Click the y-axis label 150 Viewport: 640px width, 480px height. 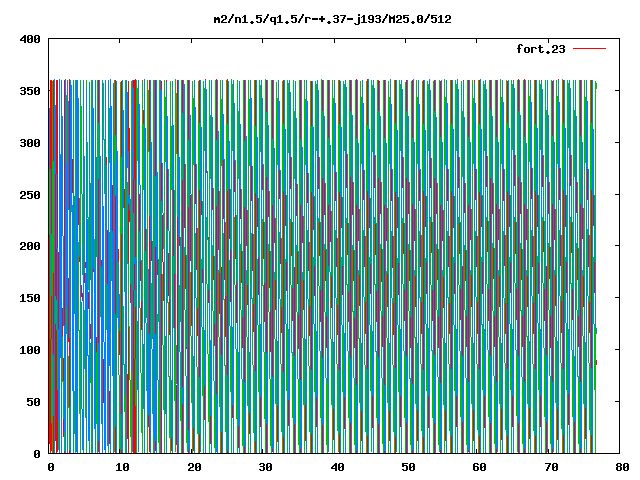[30, 298]
